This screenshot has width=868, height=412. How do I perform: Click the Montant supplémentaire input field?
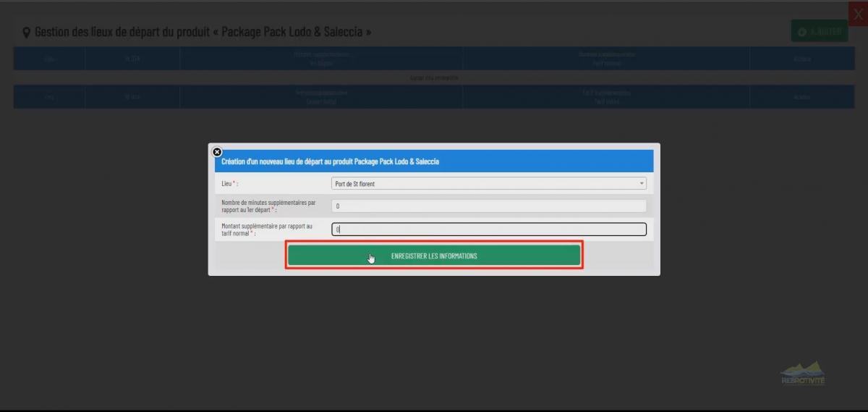(489, 230)
